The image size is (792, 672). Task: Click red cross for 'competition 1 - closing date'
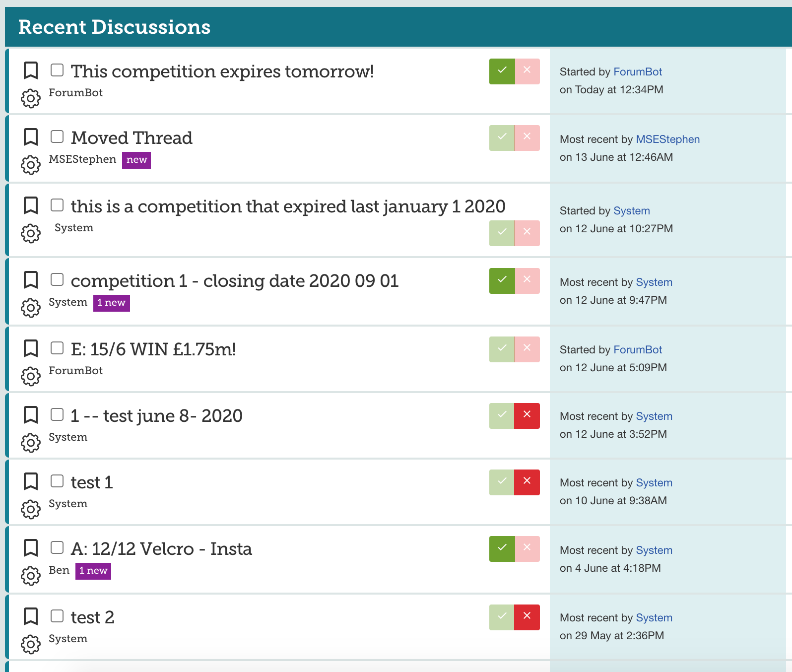(528, 281)
